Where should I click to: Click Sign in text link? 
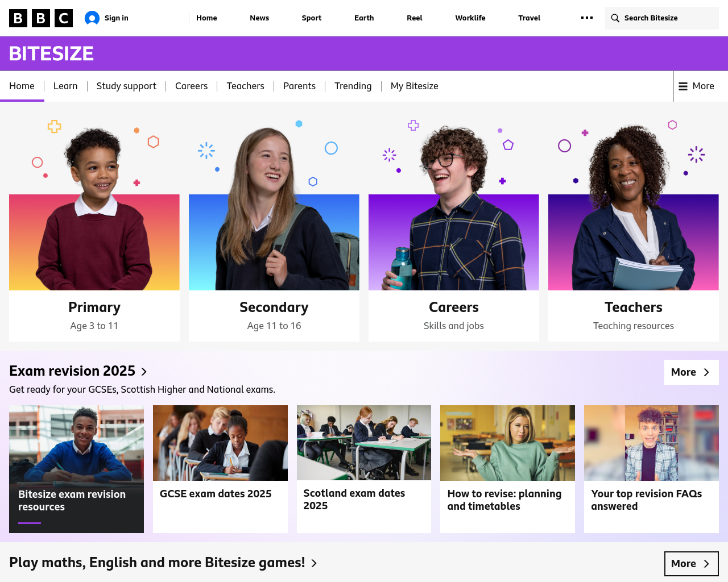[117, 18]
